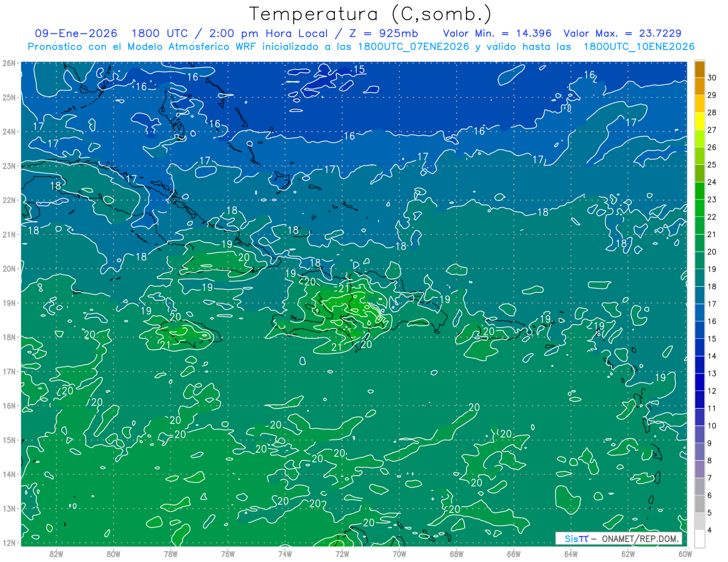Click the longitude axis label 70W
The width and height of the screenshot is (728, 562).
[x=399, y=554]
